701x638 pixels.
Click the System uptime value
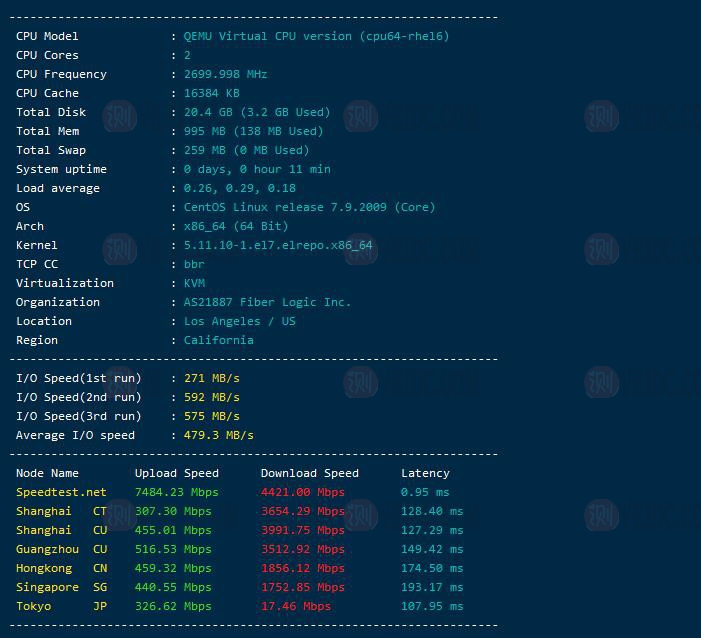[x=256, y=169]
